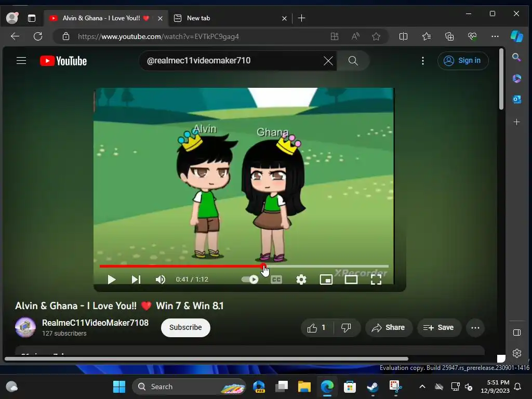Close the Alvin & Ghana YouTube tab
The image size is (532, 399).
coord(160,18)
